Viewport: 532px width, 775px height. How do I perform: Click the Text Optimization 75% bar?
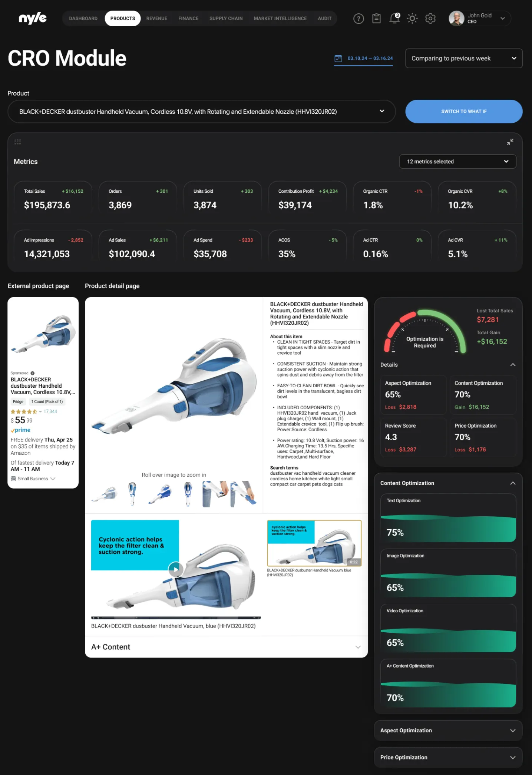pyautogui.click(x=448, y=518)
